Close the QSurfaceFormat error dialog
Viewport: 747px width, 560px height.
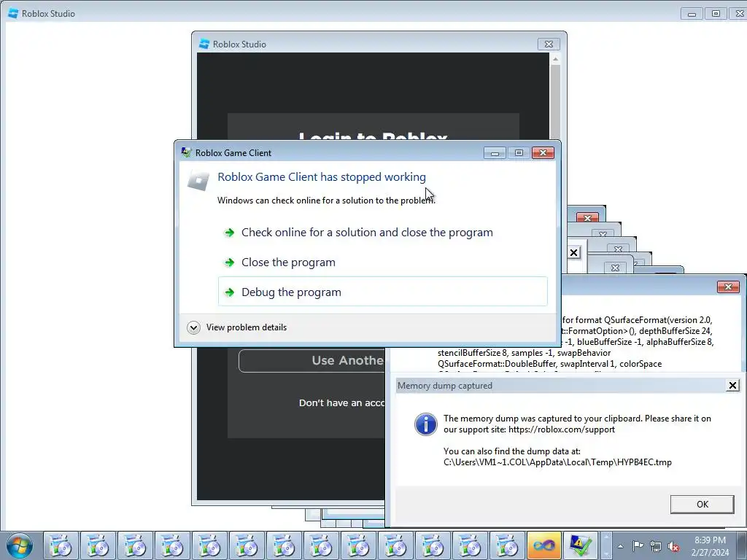point(728,287)
